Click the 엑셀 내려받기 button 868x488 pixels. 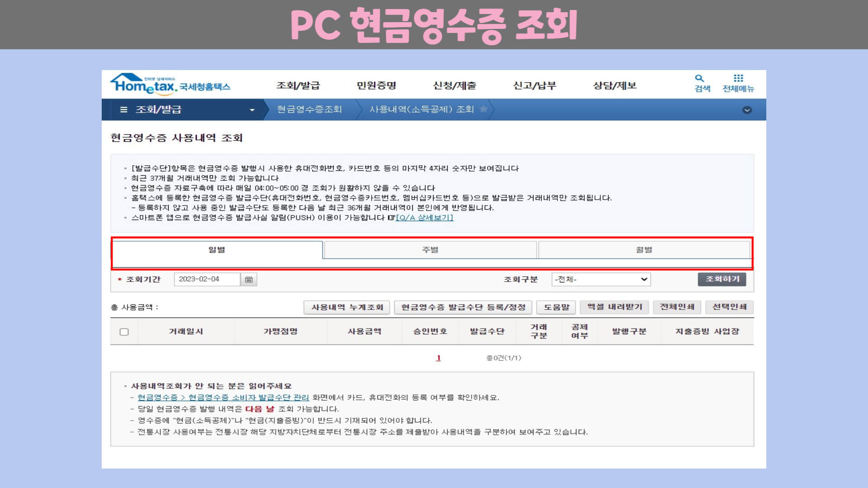pos(614,307)
